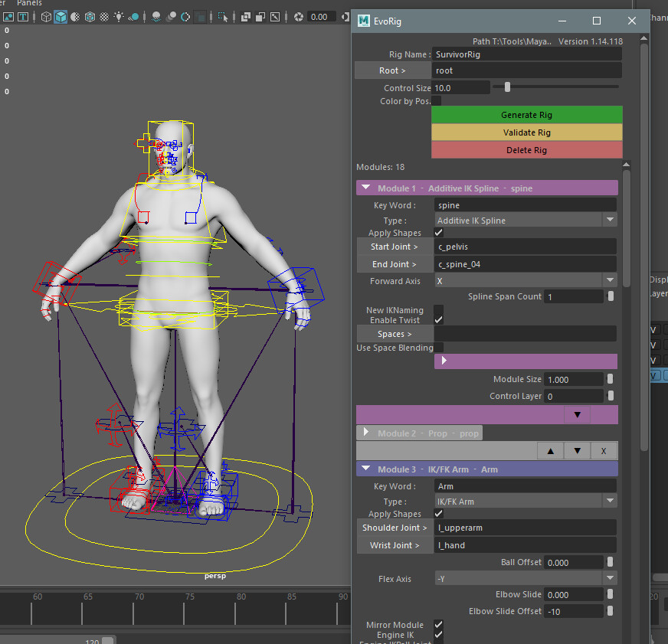Activate the Smooth Shade All icon
Viewport: 668px width, 644px height.
61,17
